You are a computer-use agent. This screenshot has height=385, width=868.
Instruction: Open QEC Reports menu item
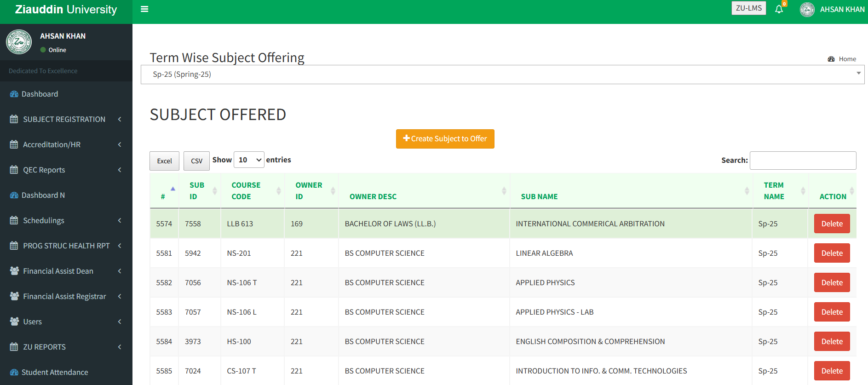click(44, 170)
